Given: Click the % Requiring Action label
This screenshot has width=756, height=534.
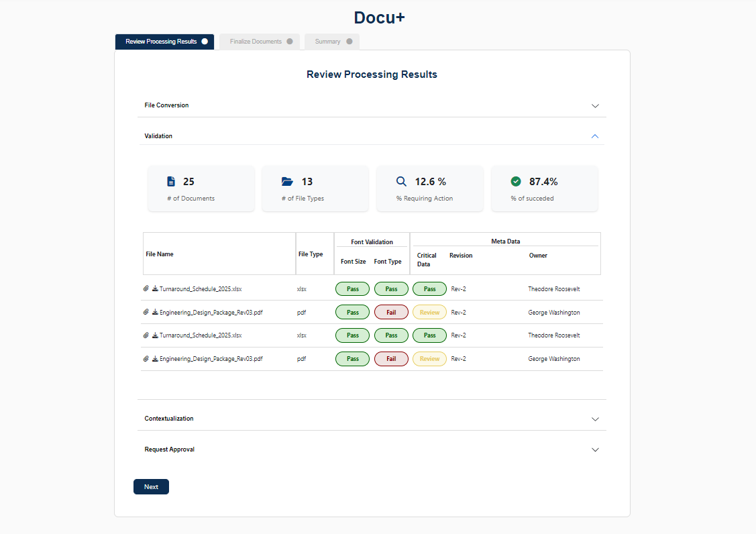Looking at the screenshot, I should (424, 199).
